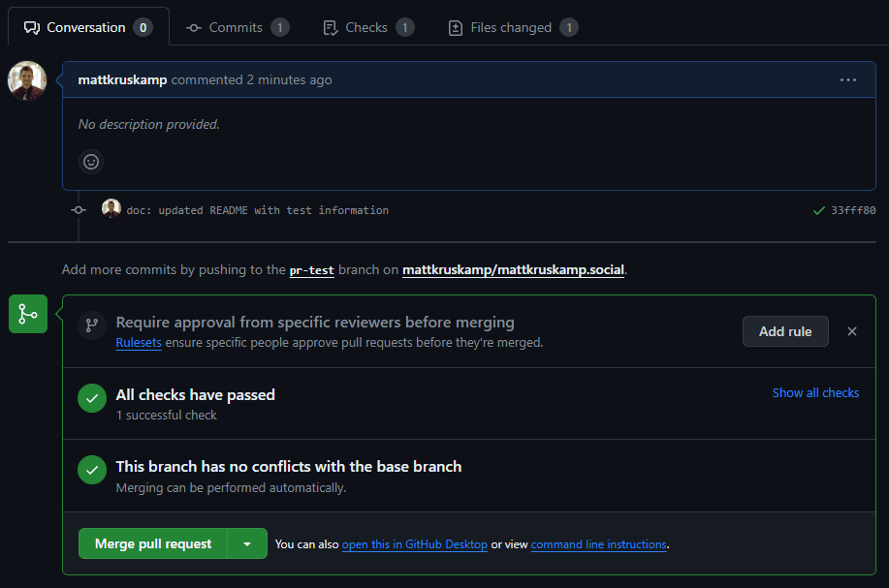Click the green merge branch icon
The width and height of the screenshot is (889, 588).
(28, 314)
